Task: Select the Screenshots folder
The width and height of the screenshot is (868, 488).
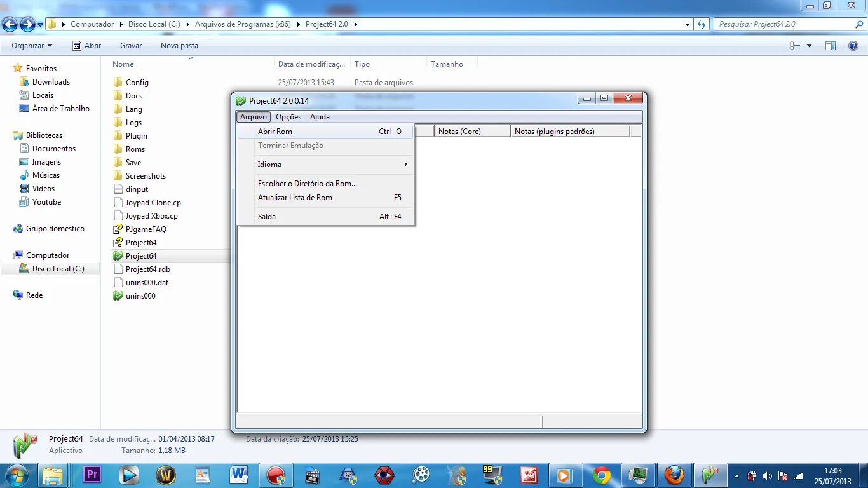Action: (140, 176)
